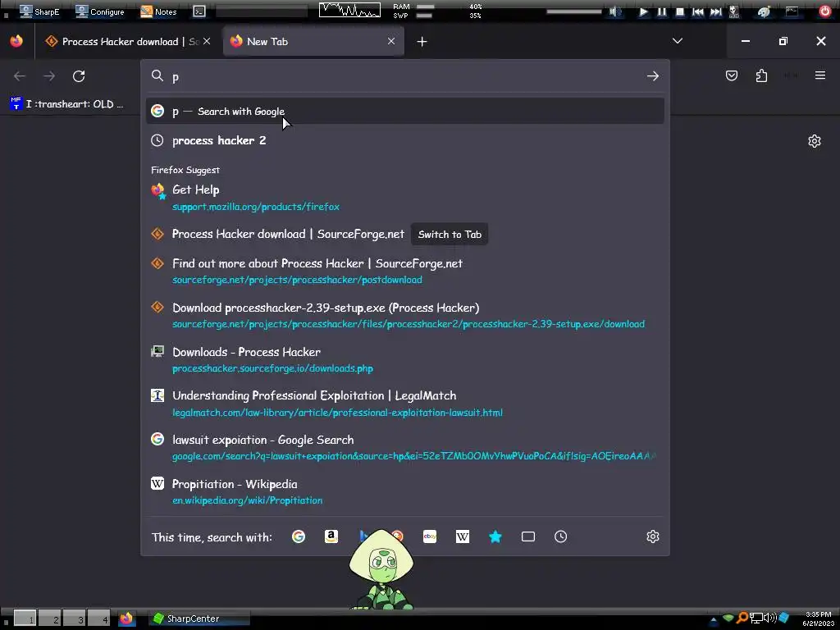Open Get Help suggestion

click(405, 198)
